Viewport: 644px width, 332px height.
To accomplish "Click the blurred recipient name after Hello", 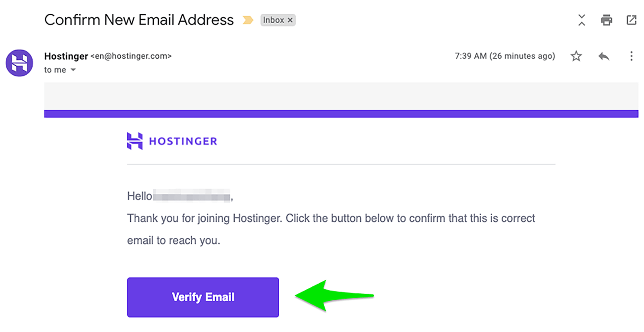I will click(192, 196).
